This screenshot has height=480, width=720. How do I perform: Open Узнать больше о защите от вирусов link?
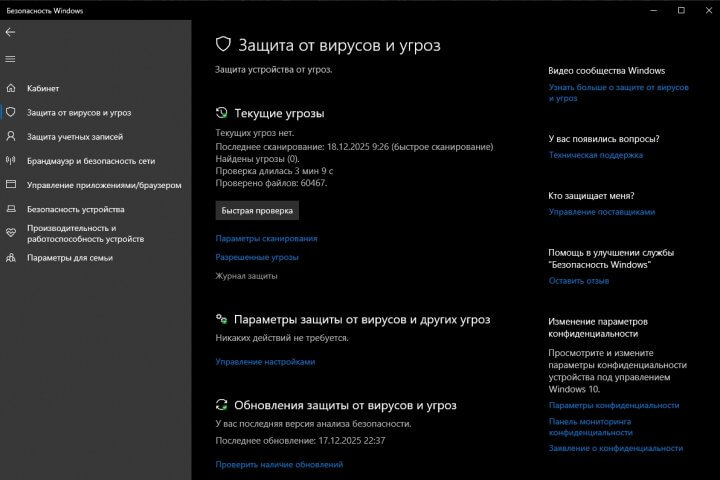[x=619, y=93]
